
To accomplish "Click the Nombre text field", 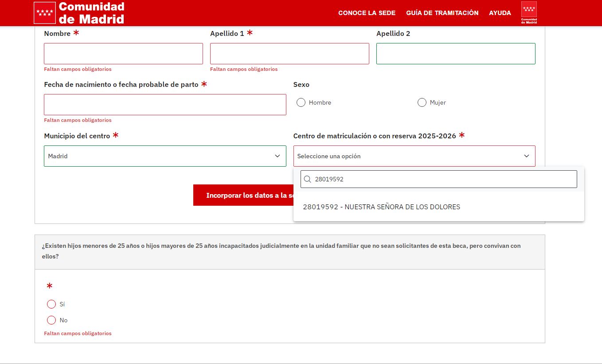I will [x=123, y=54].
